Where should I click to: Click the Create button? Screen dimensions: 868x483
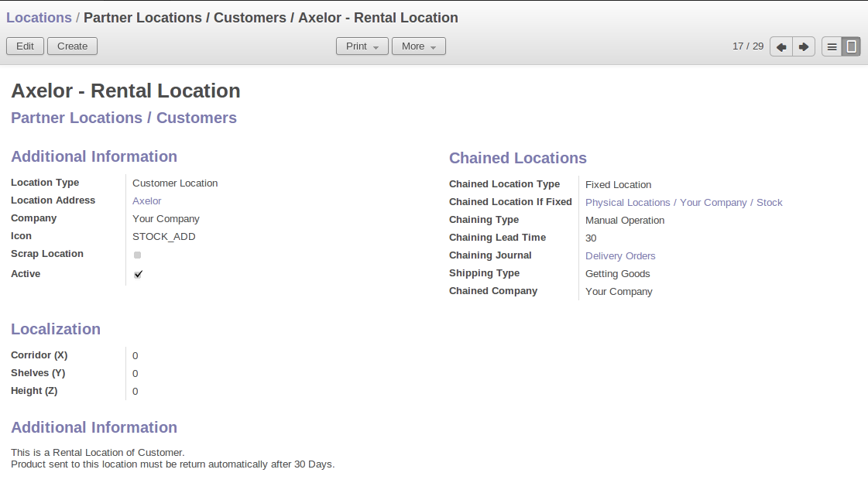[72, 46]
